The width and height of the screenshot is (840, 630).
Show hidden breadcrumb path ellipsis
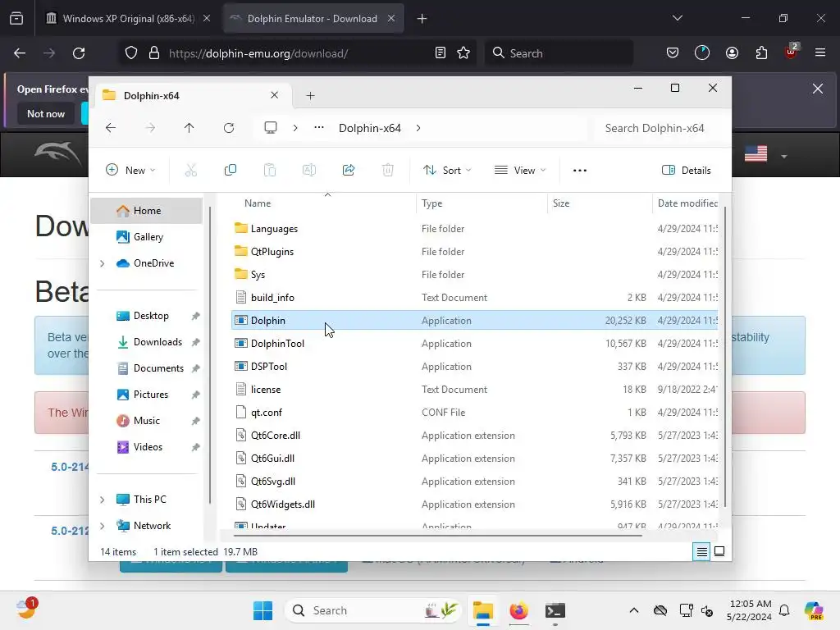pyautogui.click(x=319, y=127)
